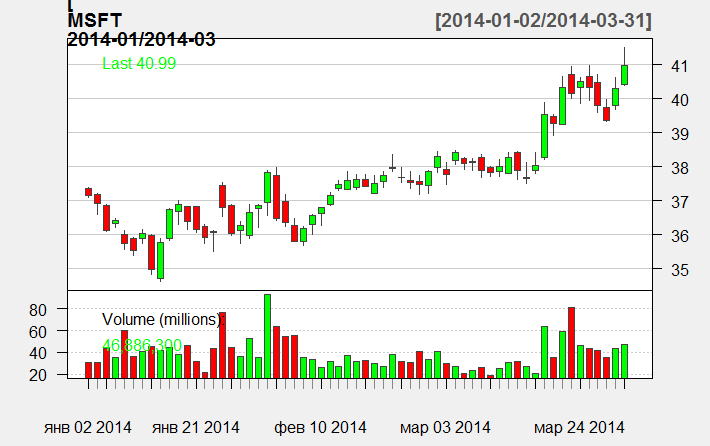Select price axis label 37
Screen dimensions: 710x446
pyautogui.click(x=679, y=202)
